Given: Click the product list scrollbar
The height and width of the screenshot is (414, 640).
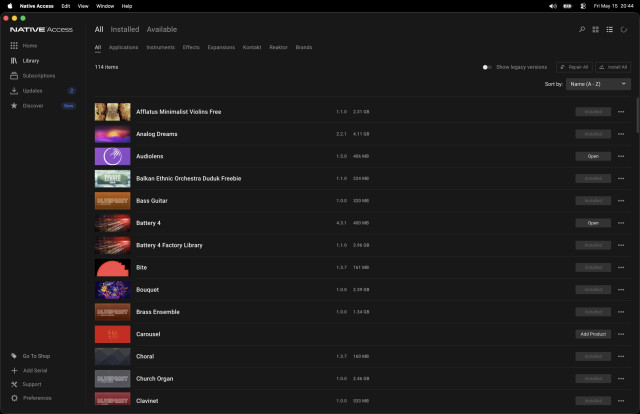Looking at the screenshot, I should pyautogui.click(x=637, y=115).
